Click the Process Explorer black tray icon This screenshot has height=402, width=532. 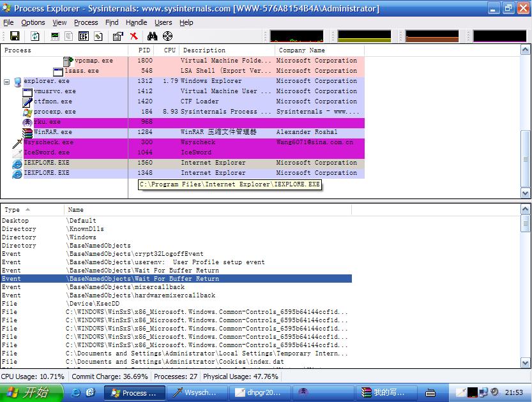pos(473,392)
